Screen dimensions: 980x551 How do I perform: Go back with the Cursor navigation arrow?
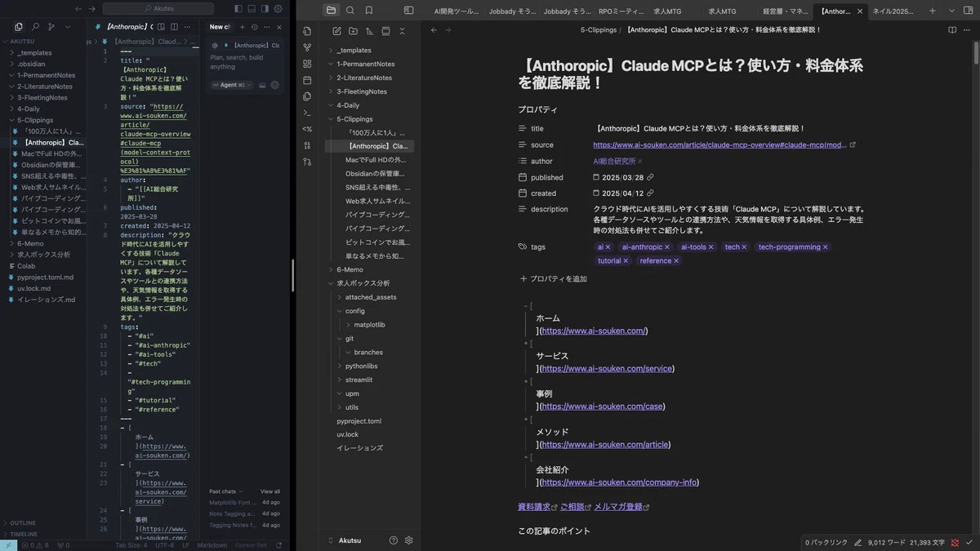pyautogui.click(x=78, y=8)
